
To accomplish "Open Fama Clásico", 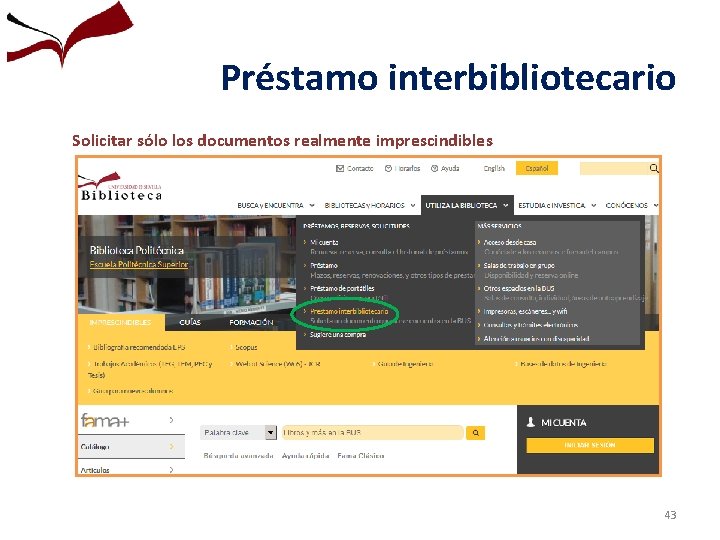I will (x=360, y=456).
